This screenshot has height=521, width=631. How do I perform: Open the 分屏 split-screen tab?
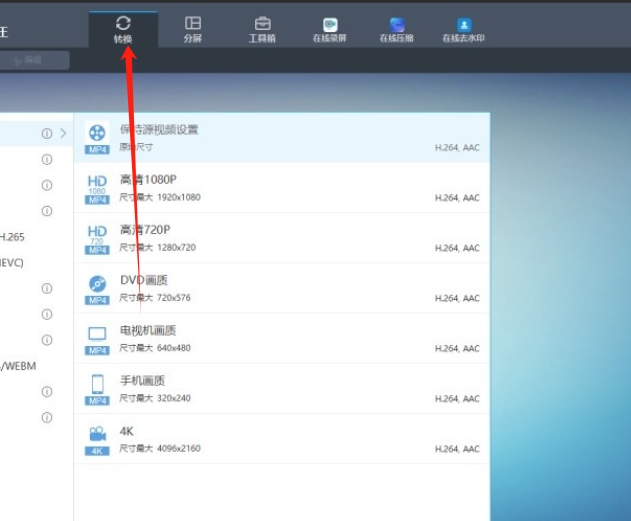coord(193,29)
